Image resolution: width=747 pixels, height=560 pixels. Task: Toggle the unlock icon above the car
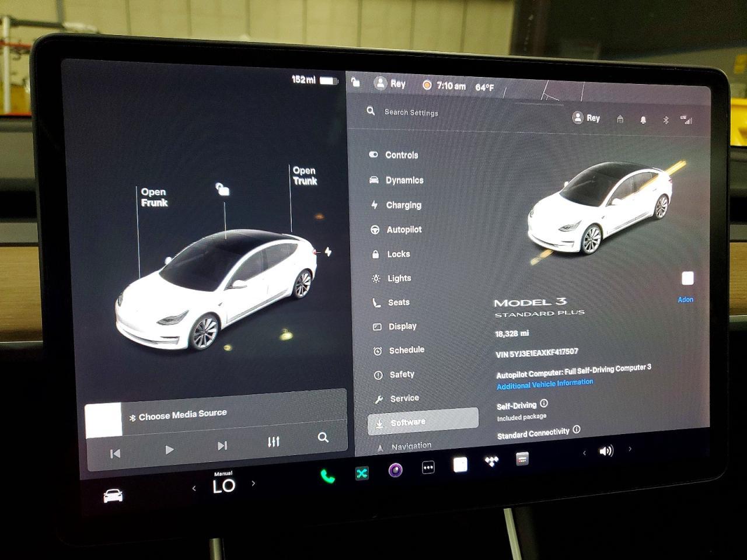click(222, 189)
